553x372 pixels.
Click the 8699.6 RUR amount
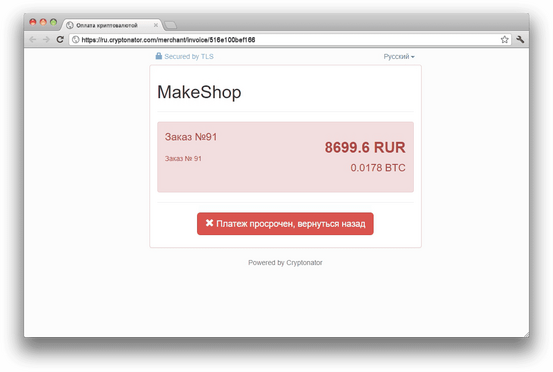point(365,147)
